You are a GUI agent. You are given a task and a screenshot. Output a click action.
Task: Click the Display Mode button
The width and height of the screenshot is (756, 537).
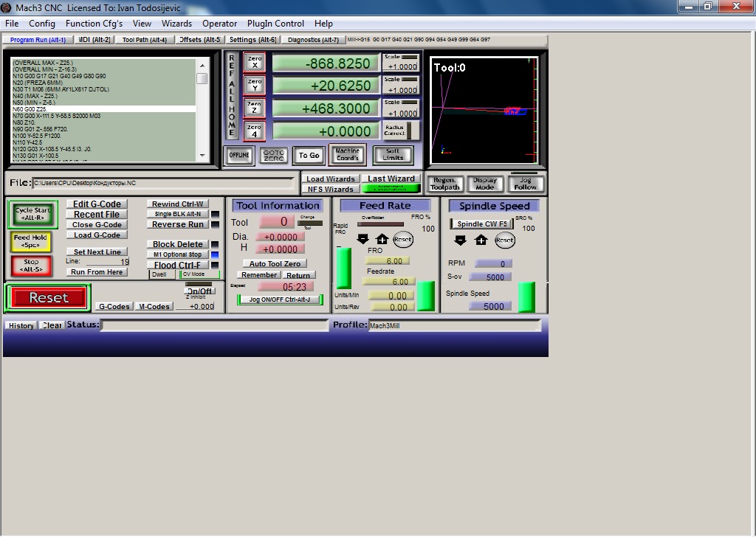tap(484, 184)
